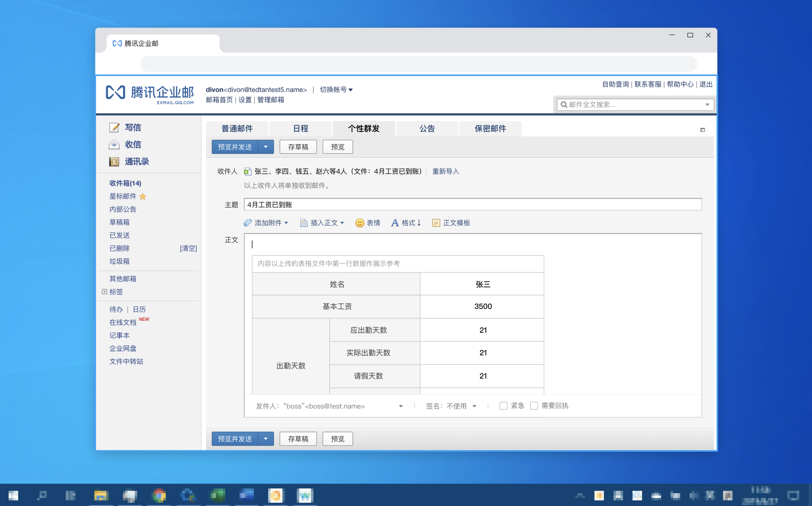Click the 重新导入 re-import link
Screen dimensions: 812x506
446,171
